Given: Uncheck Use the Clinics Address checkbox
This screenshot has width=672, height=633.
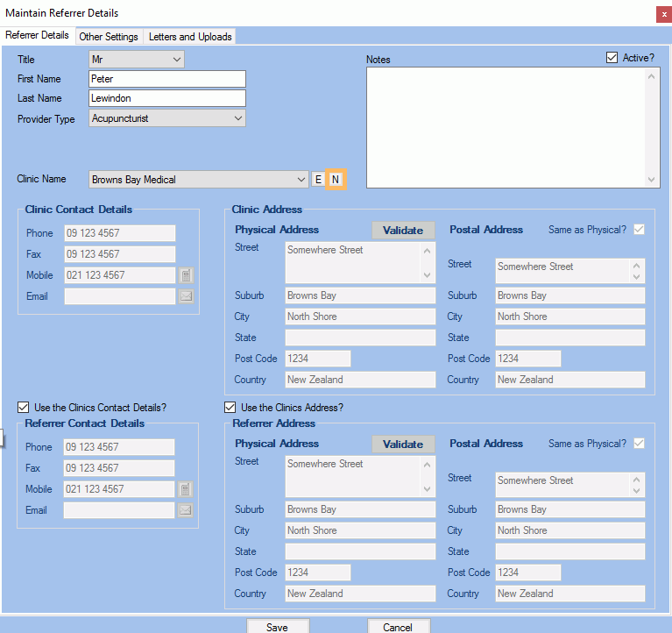Looking at the screenshot, I should [x=230, y=408].
